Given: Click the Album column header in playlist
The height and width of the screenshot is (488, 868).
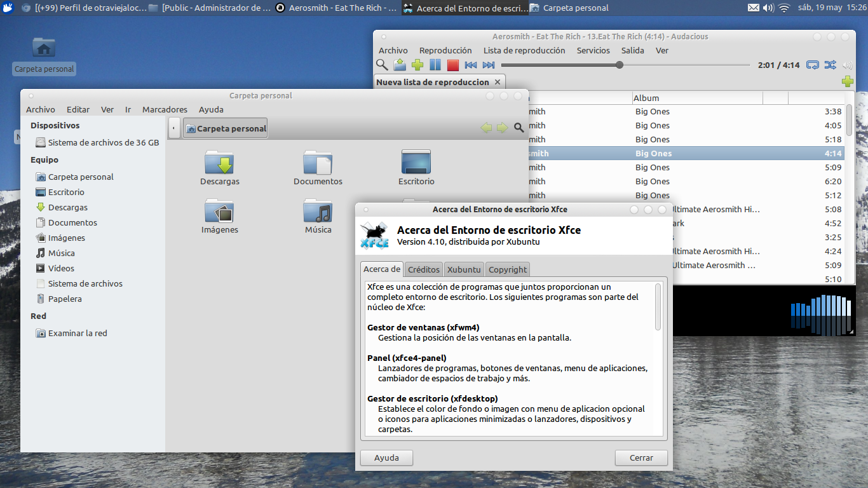Looking at the screenshot, I should pos(697,98).
